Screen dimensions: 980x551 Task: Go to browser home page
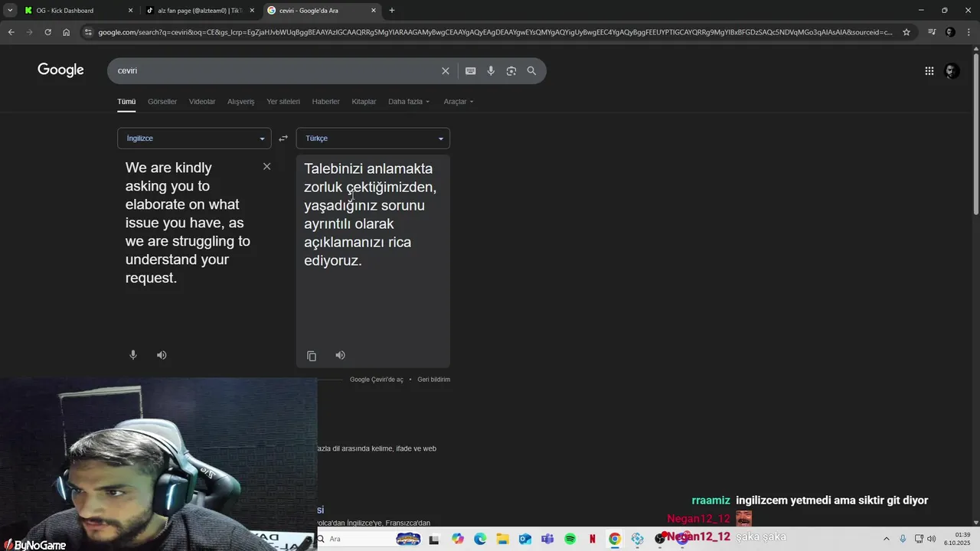[x=67, y=32]
